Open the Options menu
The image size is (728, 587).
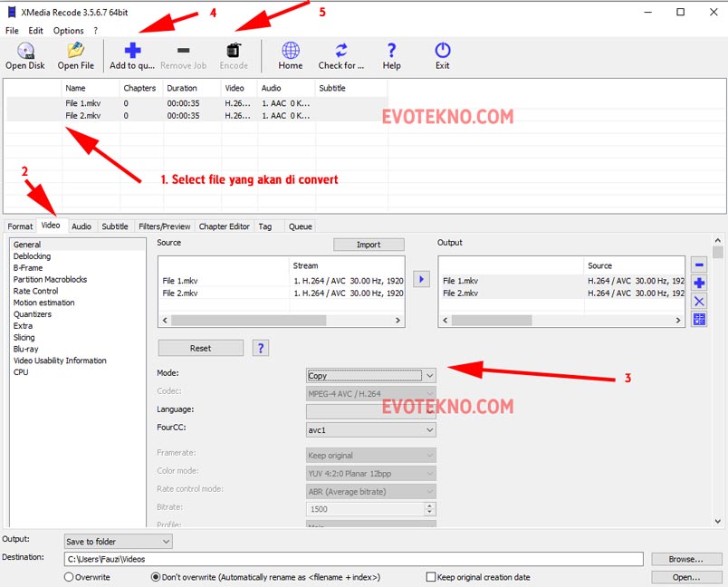68,31
